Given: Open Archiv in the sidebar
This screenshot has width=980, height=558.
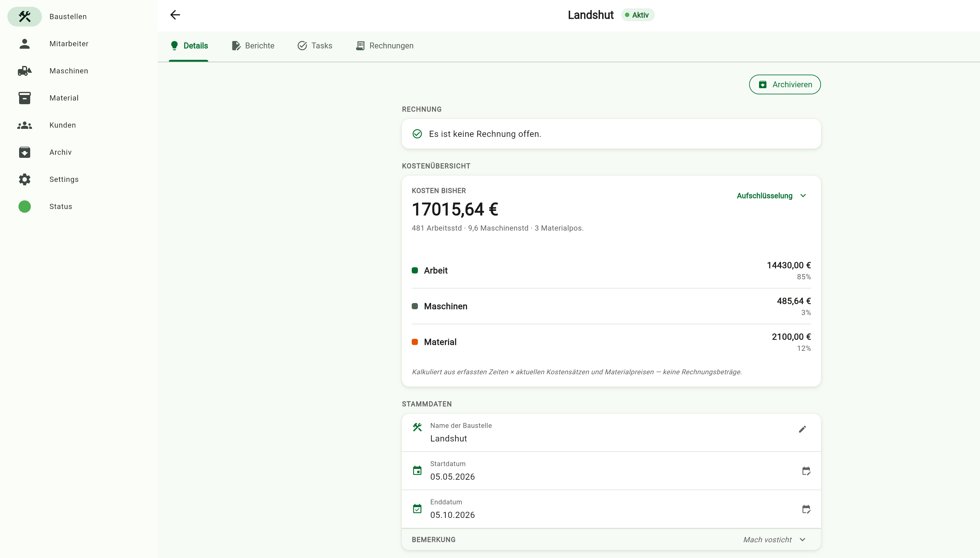Looking at the screenshot, I should tap(60, 152).
